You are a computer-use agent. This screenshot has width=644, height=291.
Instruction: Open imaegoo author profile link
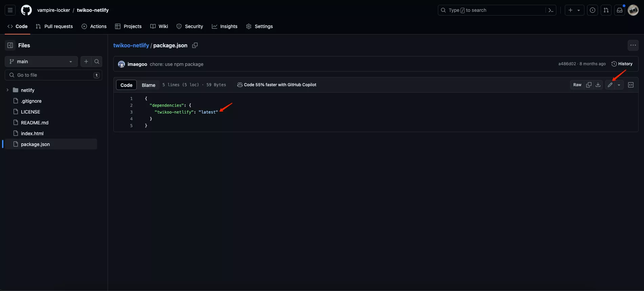pyautogui.click(x=137, y=64)
